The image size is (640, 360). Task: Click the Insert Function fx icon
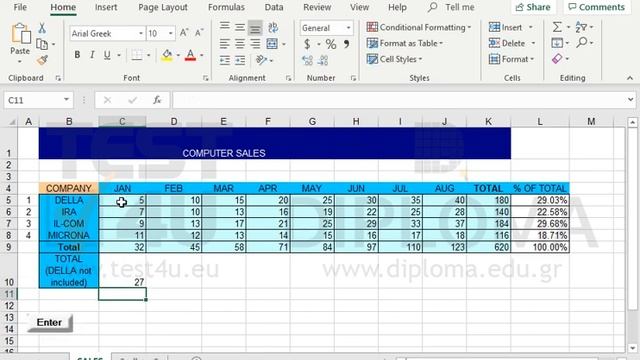[157, 100]
